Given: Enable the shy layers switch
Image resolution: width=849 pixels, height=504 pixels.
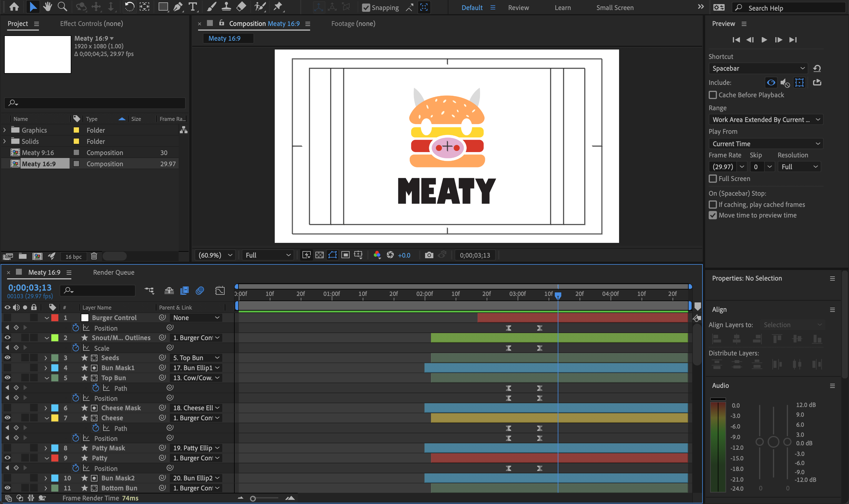Looking at the screenshot, I should (x=169, y=291).
